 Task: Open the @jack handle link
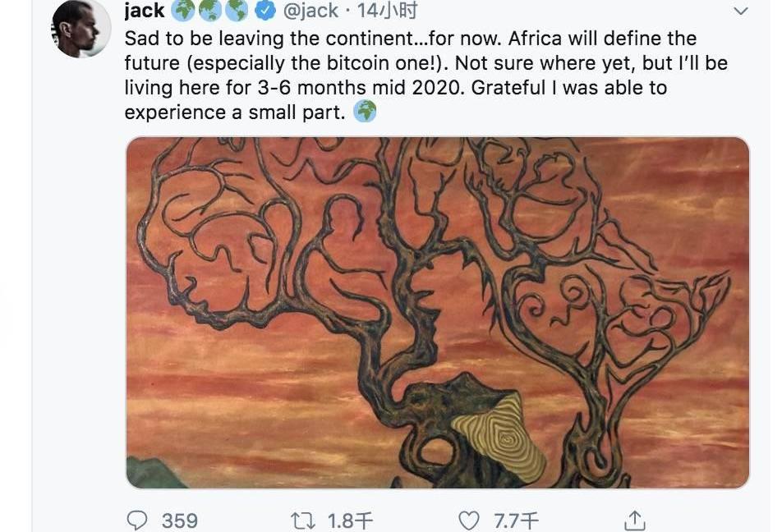[x=310, y=11]
